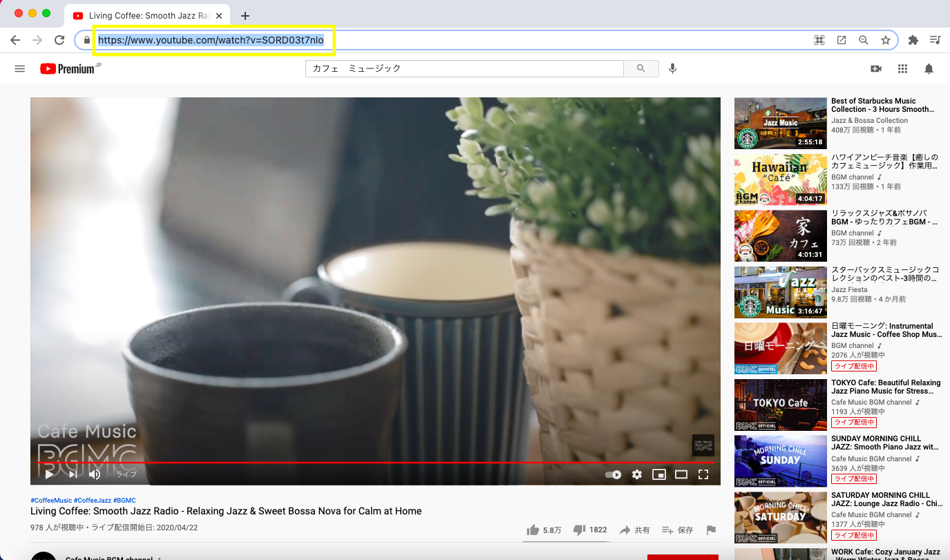Open title ハワイアンビーチ音楽 video link
The image size is (950, 560).
tap(884, 162)
